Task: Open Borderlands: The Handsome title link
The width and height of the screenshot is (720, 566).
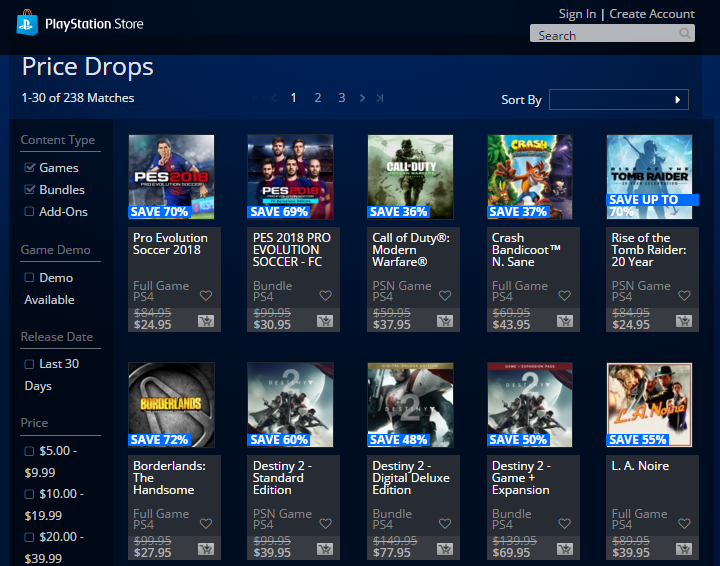Action: click(169, 478)
